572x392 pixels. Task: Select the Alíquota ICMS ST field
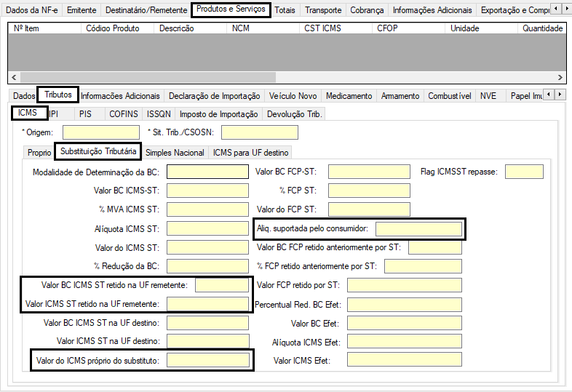click(x=207, y=229)
